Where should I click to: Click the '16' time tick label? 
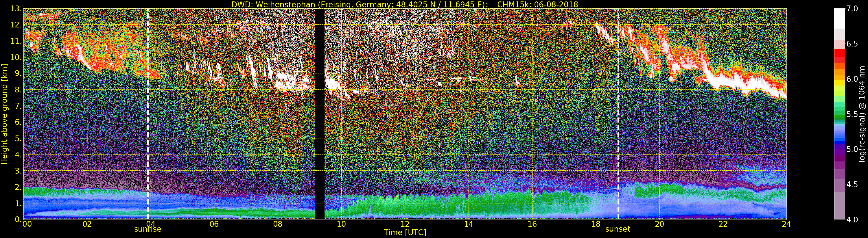point(532,224)
